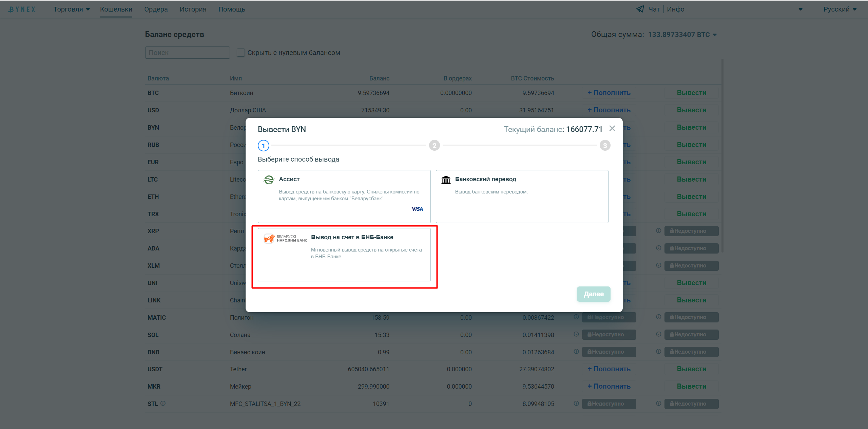Click info icon beside XRP withdraw Недоступно

pyautogui.click(x=658, y=230)
